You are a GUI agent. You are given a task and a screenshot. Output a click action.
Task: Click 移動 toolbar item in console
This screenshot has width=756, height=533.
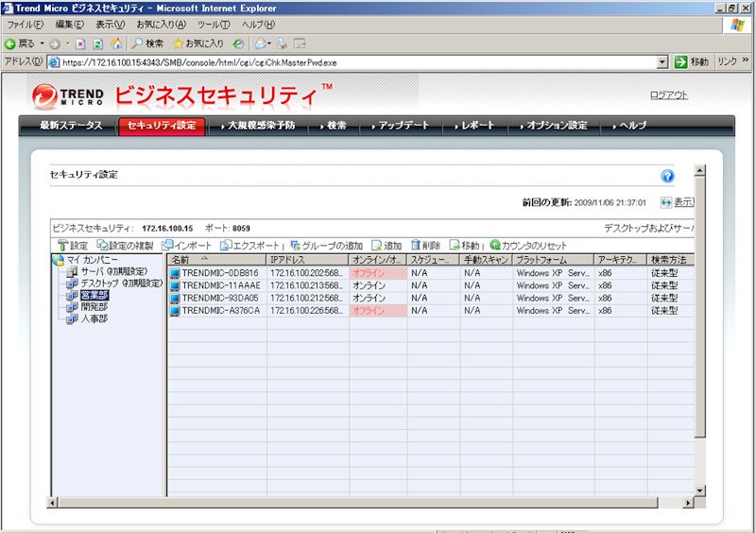[465, 246]
